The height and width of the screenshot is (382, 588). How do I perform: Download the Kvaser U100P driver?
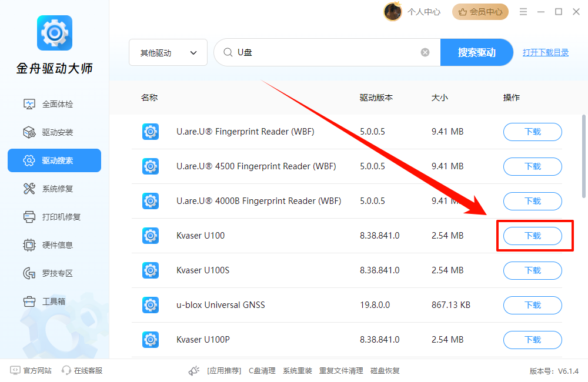pyautogui.click(x=533, y=340)
